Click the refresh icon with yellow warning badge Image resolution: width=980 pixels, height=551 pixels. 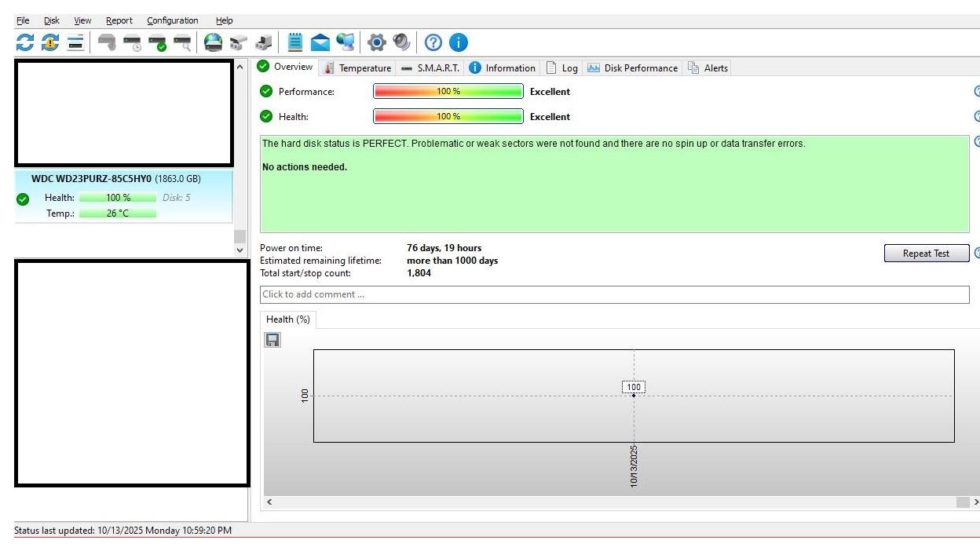click(x=50, y=42)
